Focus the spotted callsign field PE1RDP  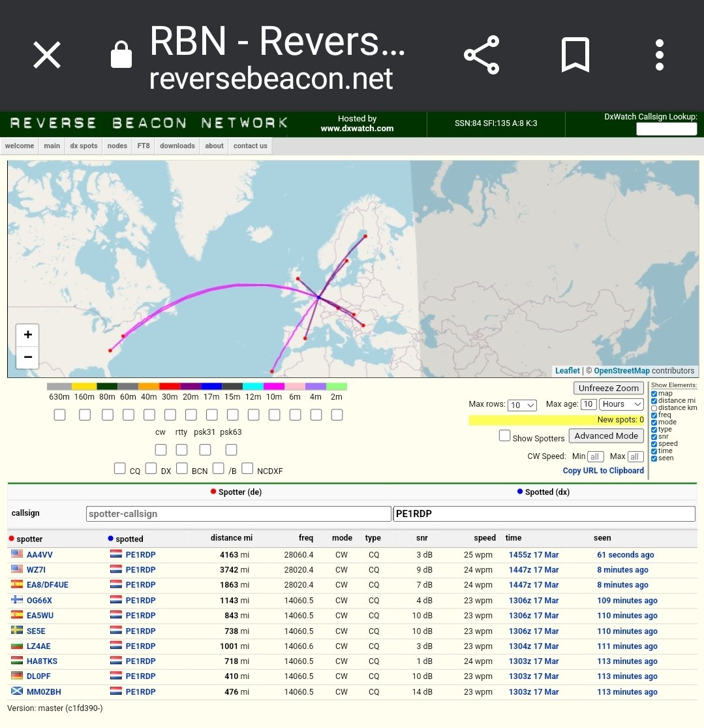coord(544,513)
